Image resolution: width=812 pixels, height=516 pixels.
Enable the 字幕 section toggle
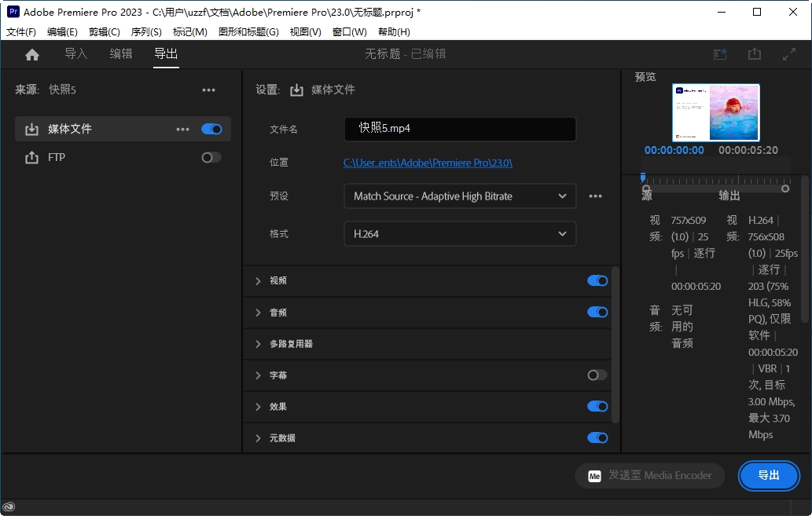(x=596, y=375)
